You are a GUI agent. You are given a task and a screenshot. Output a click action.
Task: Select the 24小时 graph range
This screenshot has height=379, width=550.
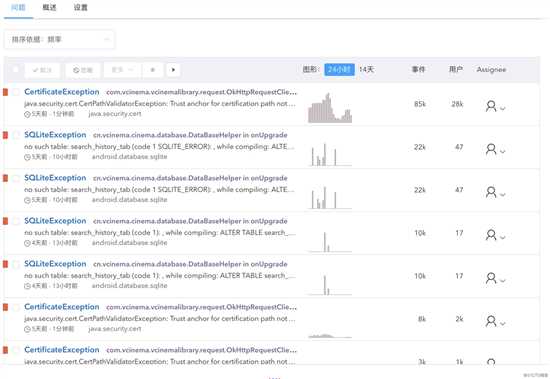click(339, 69)
